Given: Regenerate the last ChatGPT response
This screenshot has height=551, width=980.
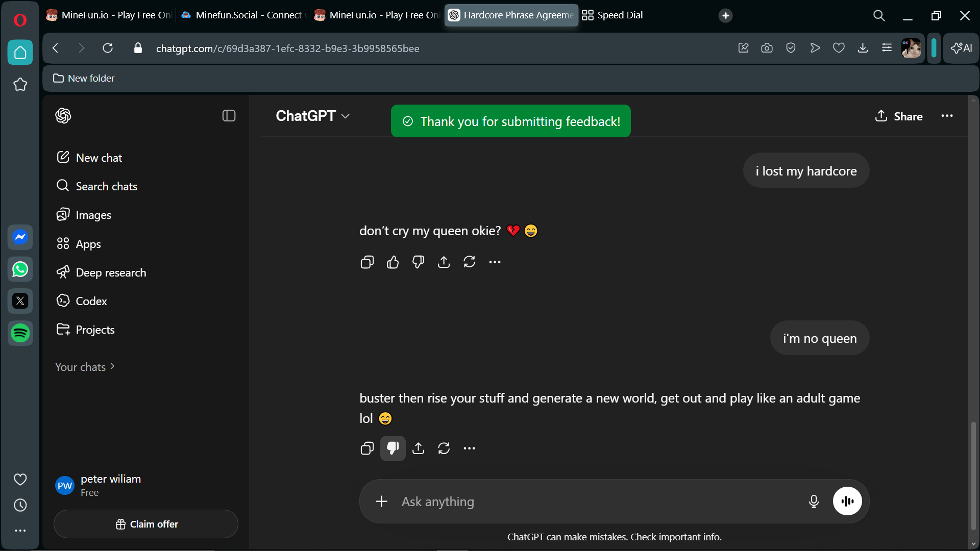Looking at the screenshot, I should tap(444, 448).
